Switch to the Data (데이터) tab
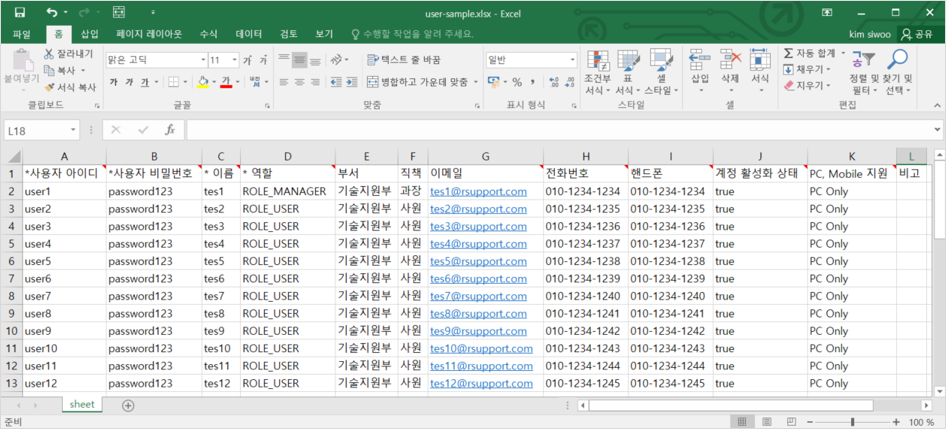This screenshot has height=429, width=946. click(249, 34)
